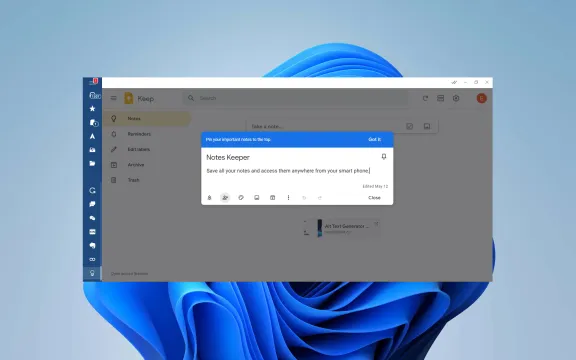Close the Notes Keeper note editor

[x=374, y=198]
